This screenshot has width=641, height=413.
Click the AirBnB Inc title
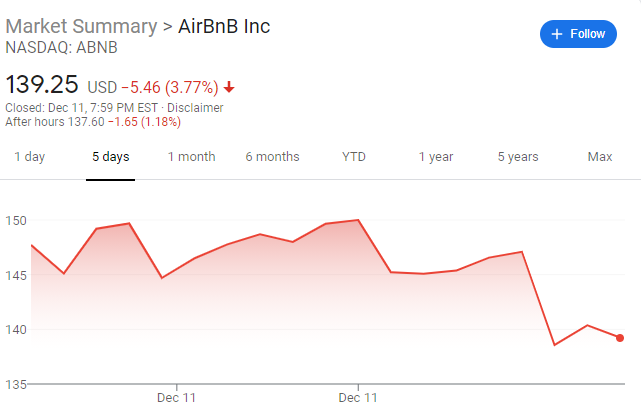coord(224,27)
